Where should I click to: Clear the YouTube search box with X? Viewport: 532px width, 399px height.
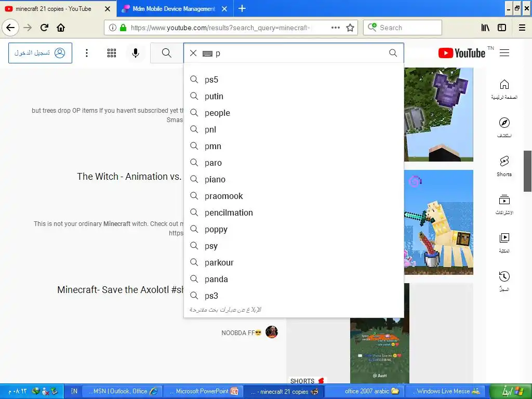tap(193, 53)
